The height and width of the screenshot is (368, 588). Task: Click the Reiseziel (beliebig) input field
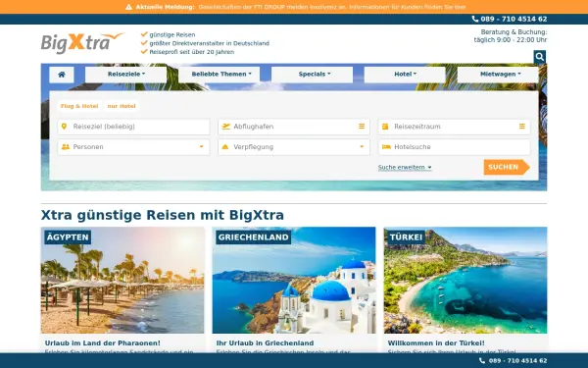133,127
